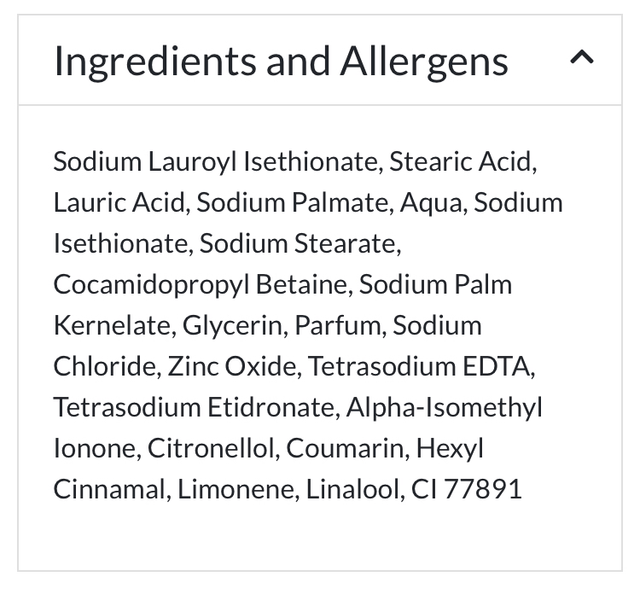Select the Stearic Acid ingredient
The width and height of the screenshot is (640, 589).
[x=462, y=161]
